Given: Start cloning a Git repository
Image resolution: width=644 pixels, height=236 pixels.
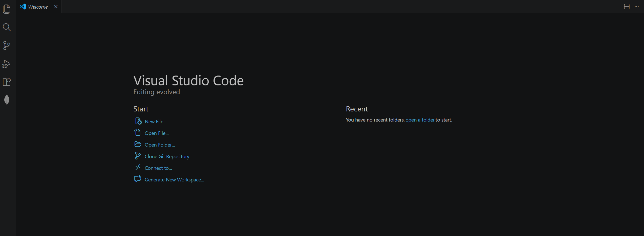Looking at the screenshot, I should [x=168, y=156].
